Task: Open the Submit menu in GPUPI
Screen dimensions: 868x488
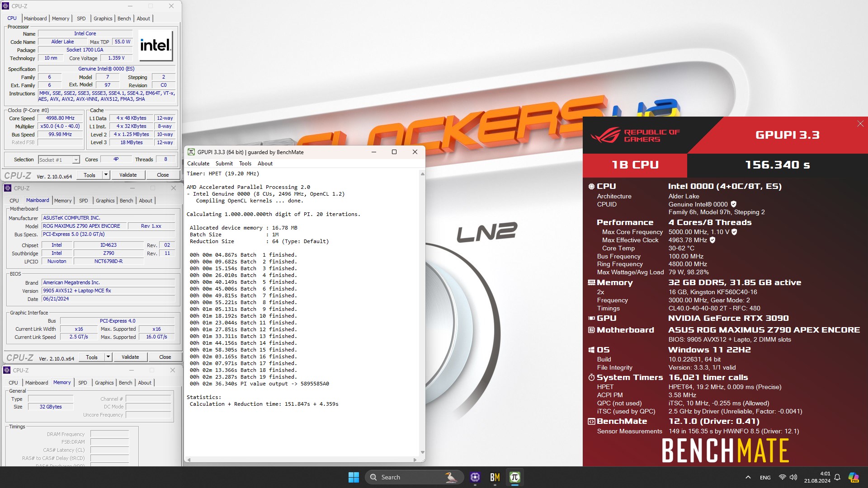Action: coord(224,164)
